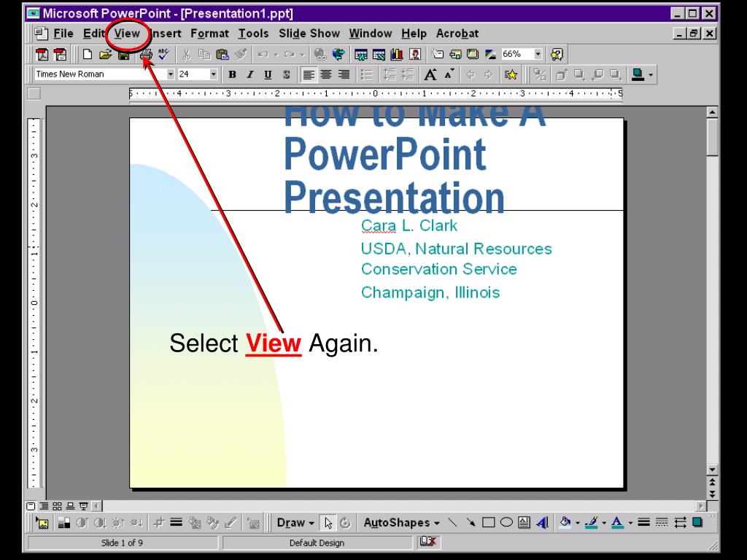Open the File menu
The height and width of the screenshot is (560, 747).
pyautogui.click(x=63, y=34)
